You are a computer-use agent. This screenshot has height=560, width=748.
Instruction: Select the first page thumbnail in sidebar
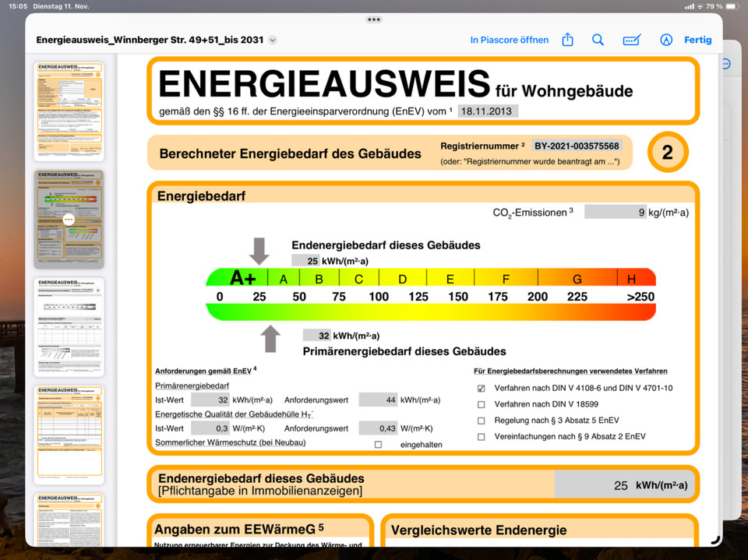(69, 111)
